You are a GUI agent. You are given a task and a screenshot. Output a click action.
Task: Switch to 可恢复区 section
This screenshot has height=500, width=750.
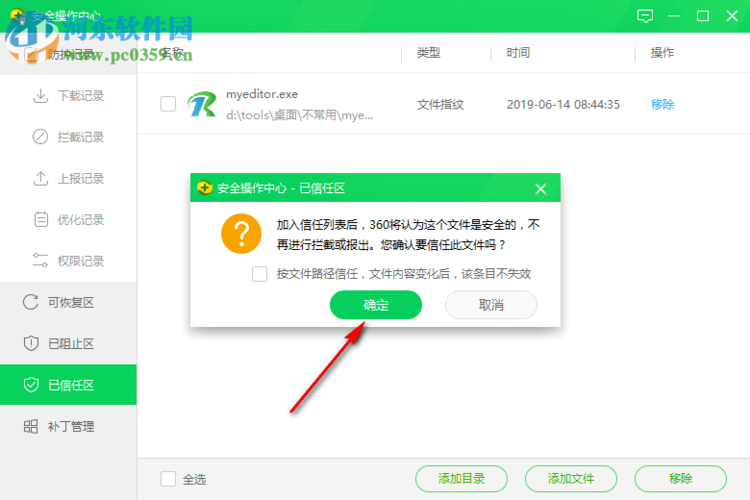pyautogui.click(x=68, y=302)
